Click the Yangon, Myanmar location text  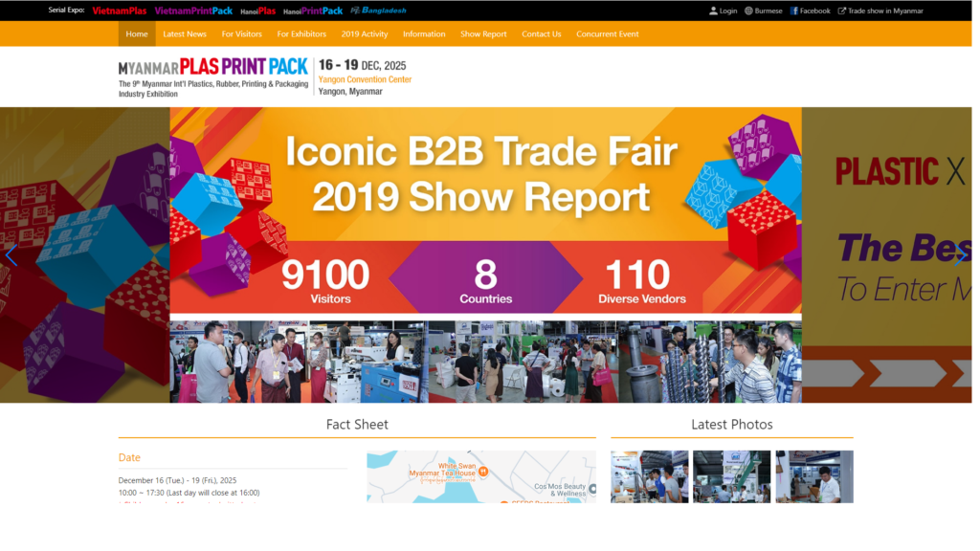pos(350,91)
